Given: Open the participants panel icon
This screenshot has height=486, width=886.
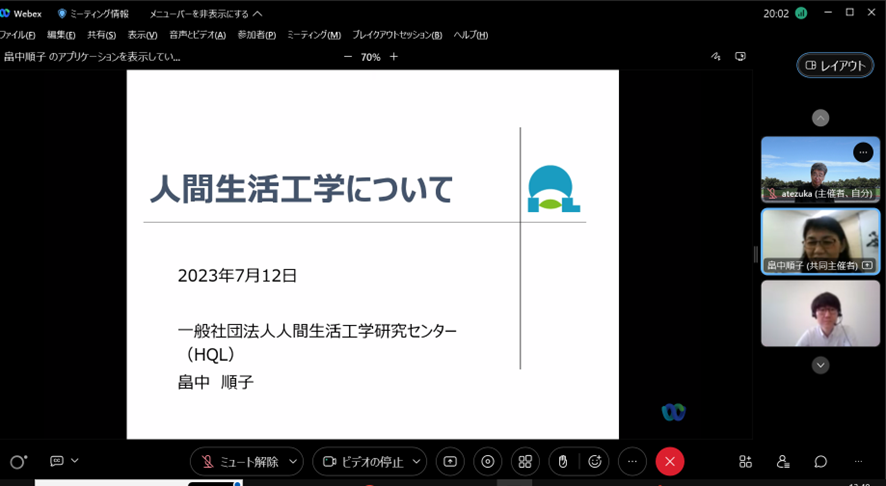Looking at the screenshot, I should click(783, 461).
